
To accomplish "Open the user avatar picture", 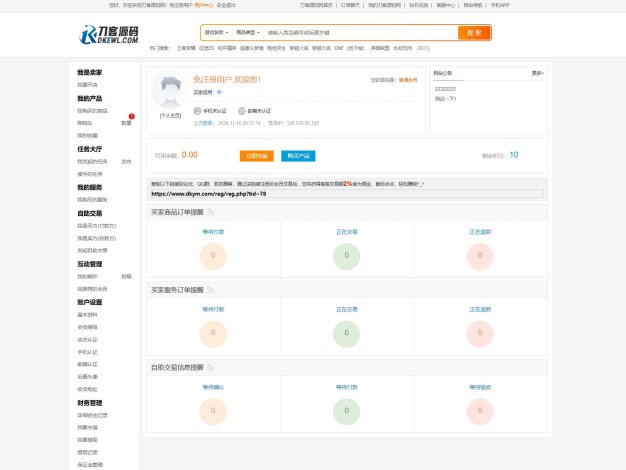I will click(x=170, y=90).
